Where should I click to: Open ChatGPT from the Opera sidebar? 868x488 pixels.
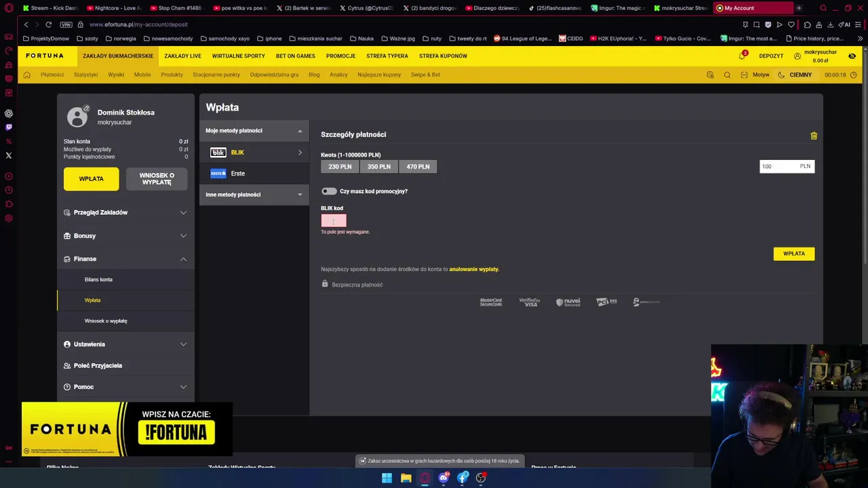pos(9,113)
